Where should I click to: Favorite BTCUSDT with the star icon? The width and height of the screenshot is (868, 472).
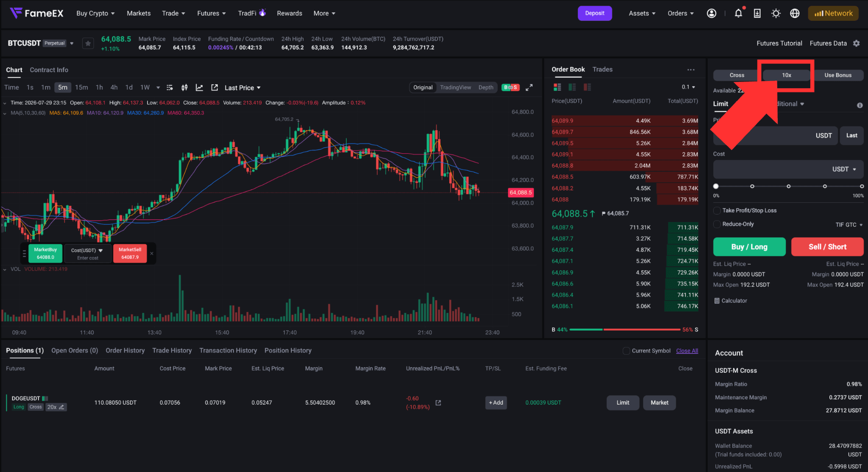(88, 43)
